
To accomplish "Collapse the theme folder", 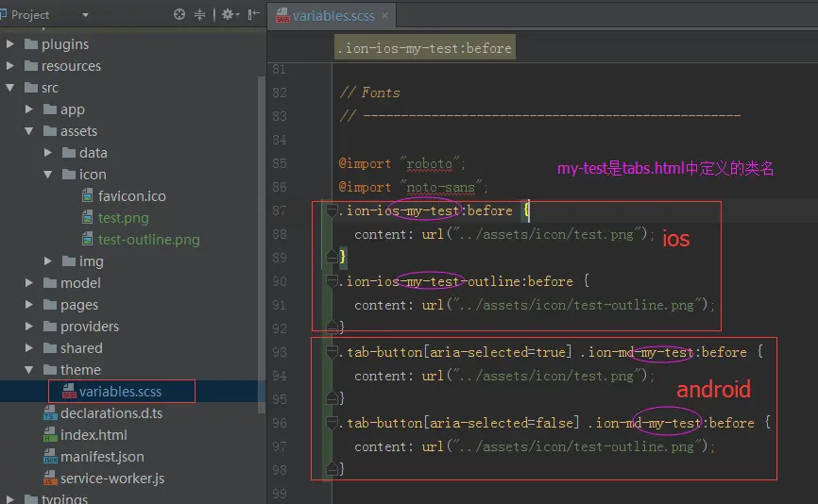I will (28, 370).
